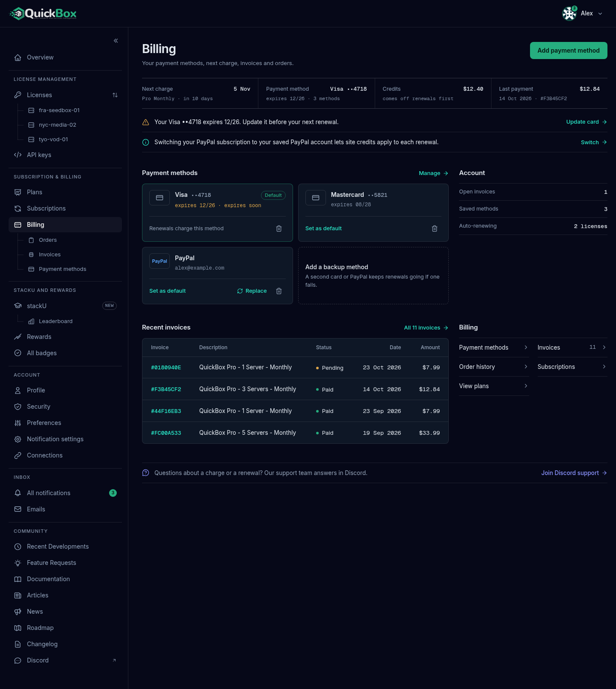Open Invoices quick link chevron showing 11
Viewport: 616px width, 689px height.
coord(604,347)
